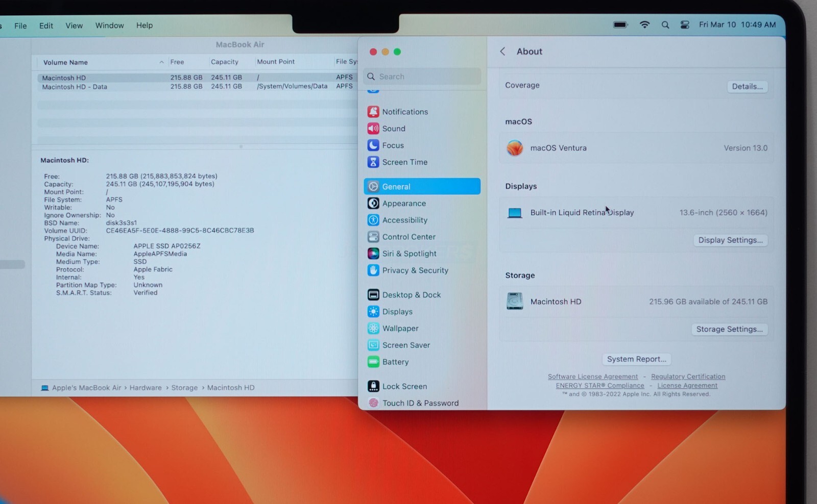Open the View menu
Screen dimensions: 817x504
(74, 26)
